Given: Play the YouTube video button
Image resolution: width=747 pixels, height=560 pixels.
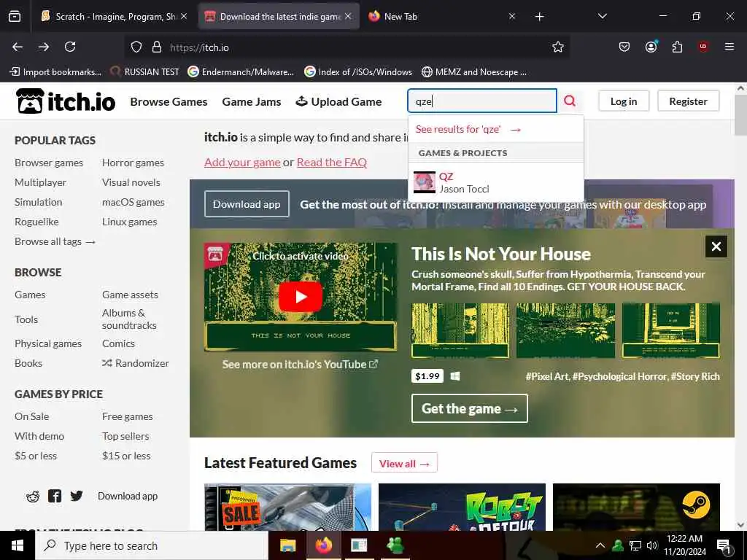Looking at the screenshot, I should point(300,297).
